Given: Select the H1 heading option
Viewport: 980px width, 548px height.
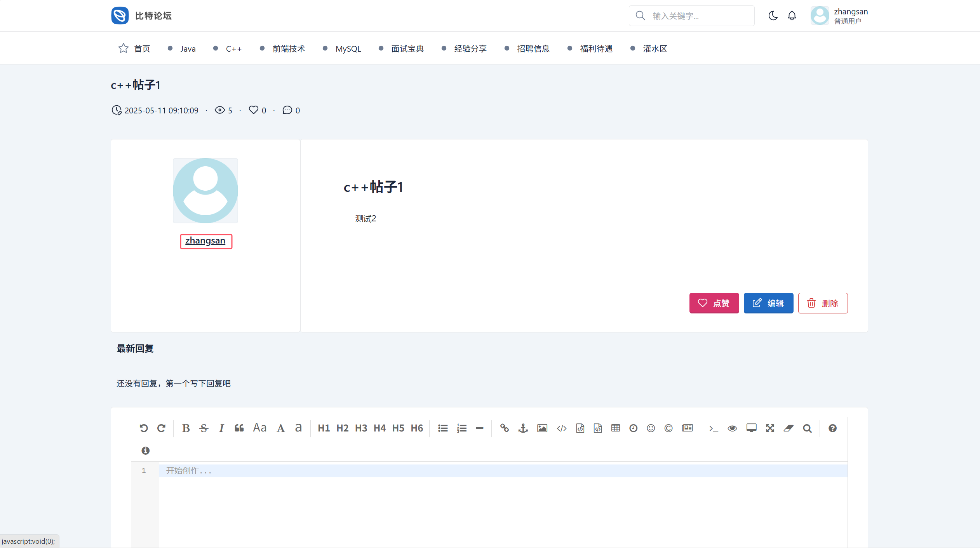Looking at the screenshot, I should 324,428.
